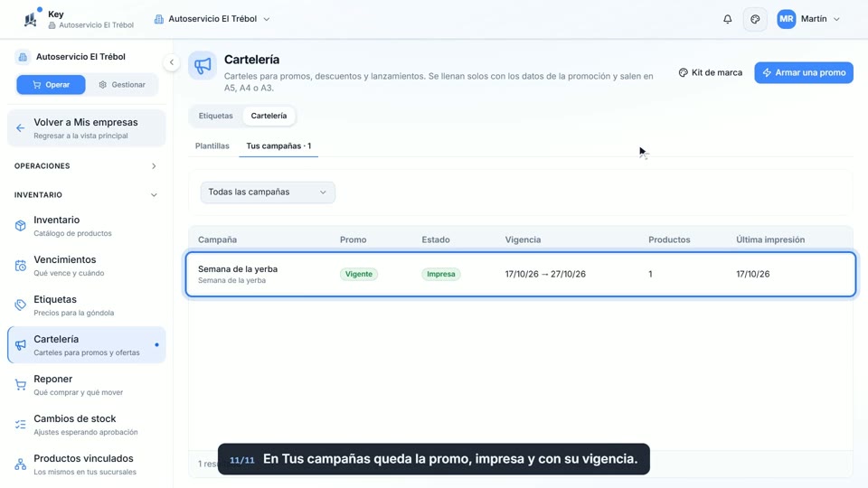Click the Productos column header
The width and height of the screenshot is (868, 488).
(x=669, y=239)
